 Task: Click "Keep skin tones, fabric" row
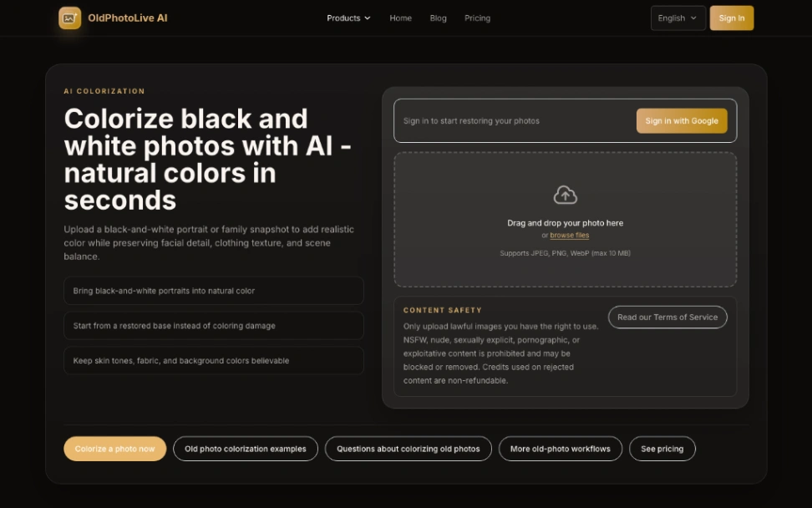(213, 360)
